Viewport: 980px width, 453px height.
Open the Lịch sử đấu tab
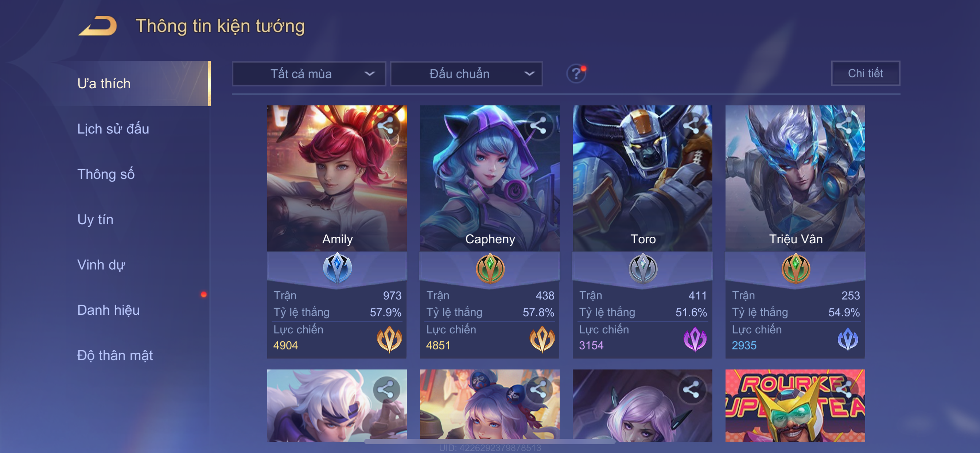[113, 129]
